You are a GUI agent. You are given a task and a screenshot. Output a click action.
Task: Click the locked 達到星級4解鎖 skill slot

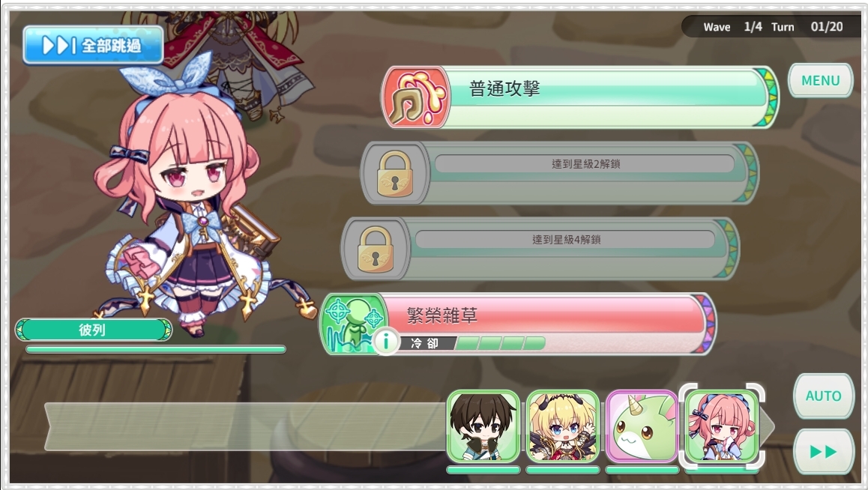[x=540, y=249]
